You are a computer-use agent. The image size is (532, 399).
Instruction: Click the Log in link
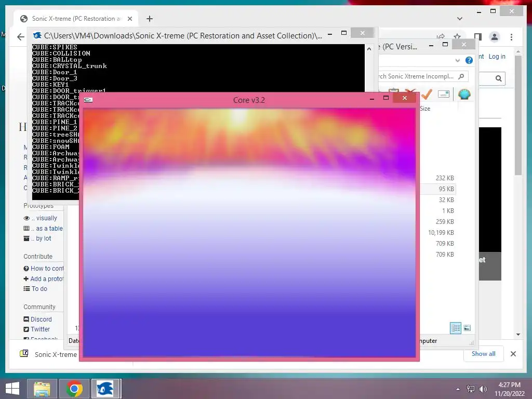497,57
